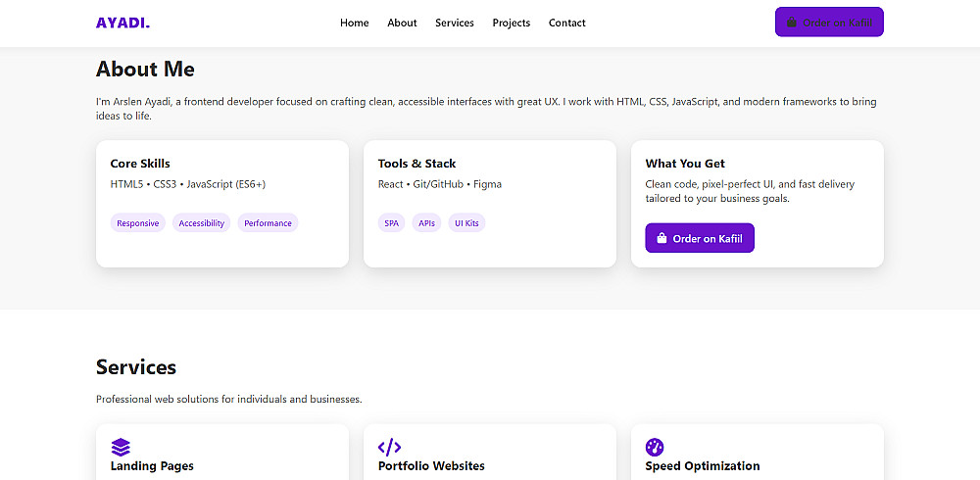Go to the Home nav link
The height and width of the screenshot is (480, 980).
[354, 23]
